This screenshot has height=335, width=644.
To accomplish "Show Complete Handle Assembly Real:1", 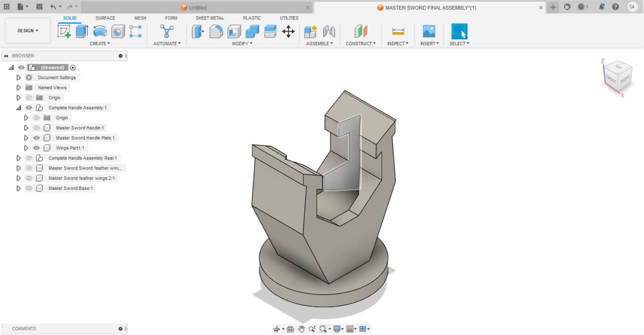I will [x=29, y=158].
